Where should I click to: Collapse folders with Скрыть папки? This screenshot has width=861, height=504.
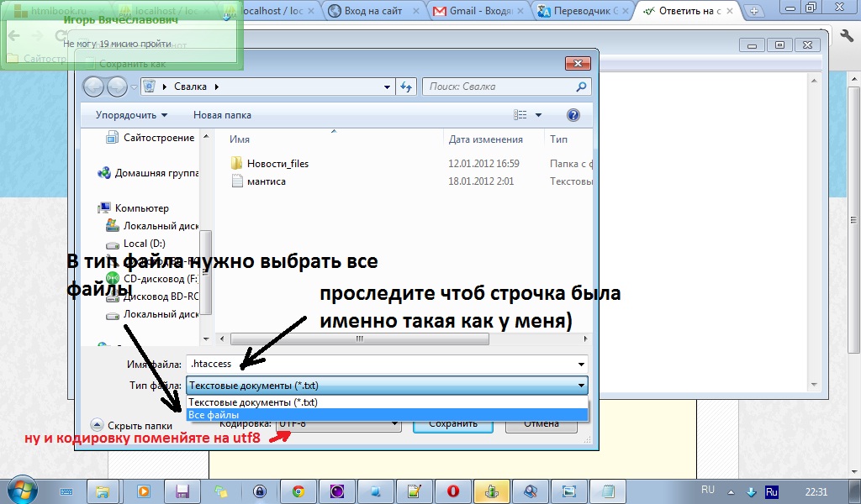click(x=132, y=426)
